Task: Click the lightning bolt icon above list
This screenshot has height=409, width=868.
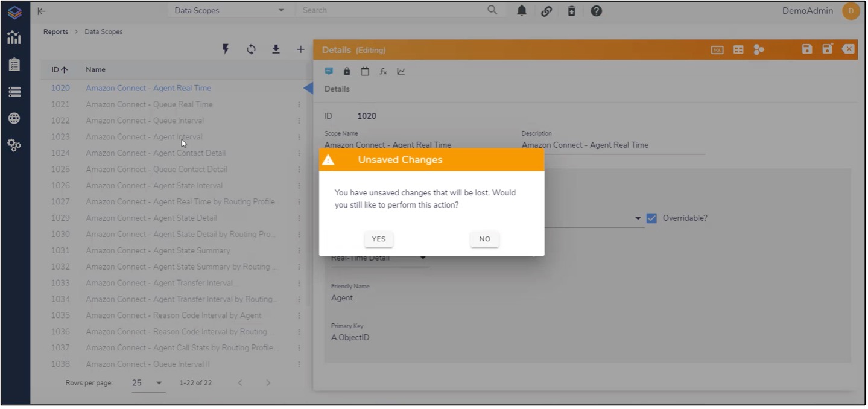Action: coord(226,49)
